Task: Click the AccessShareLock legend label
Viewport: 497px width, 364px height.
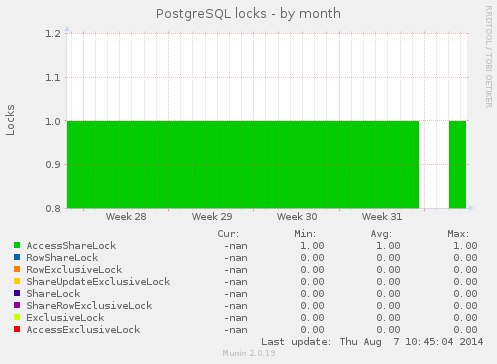Action: (x=71, y=246)
